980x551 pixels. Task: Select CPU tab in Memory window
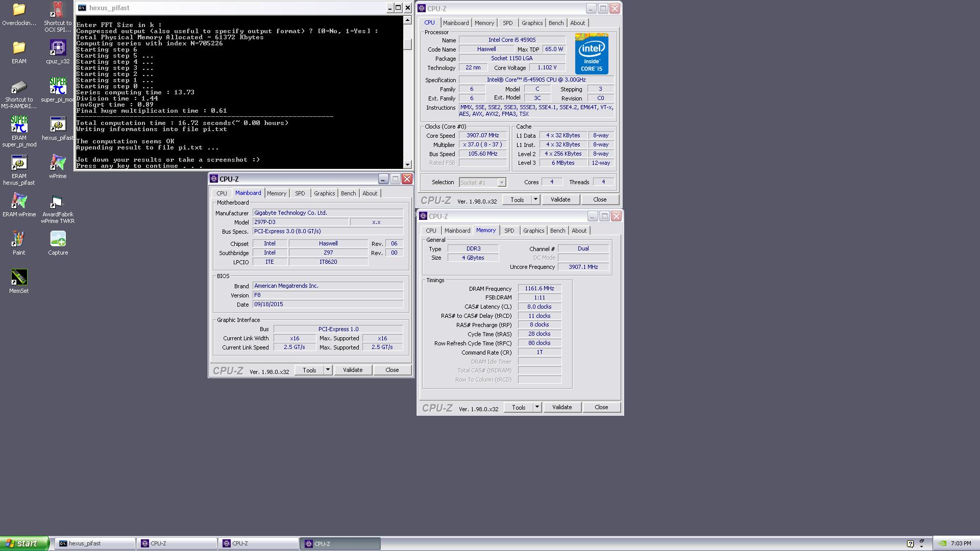click(431, 231)
